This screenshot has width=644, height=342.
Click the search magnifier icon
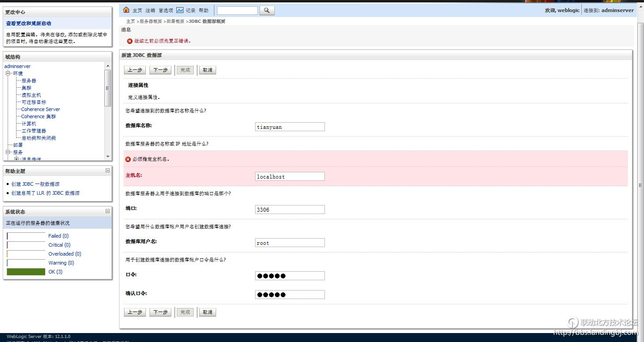[267, 10]
